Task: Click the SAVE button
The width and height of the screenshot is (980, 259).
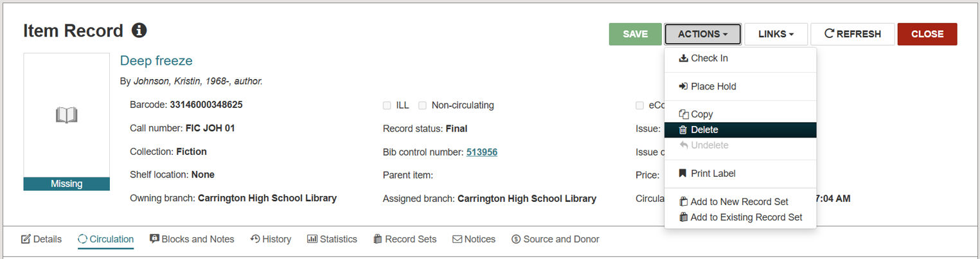Action: pyautogui.click(x=635, y=34)
